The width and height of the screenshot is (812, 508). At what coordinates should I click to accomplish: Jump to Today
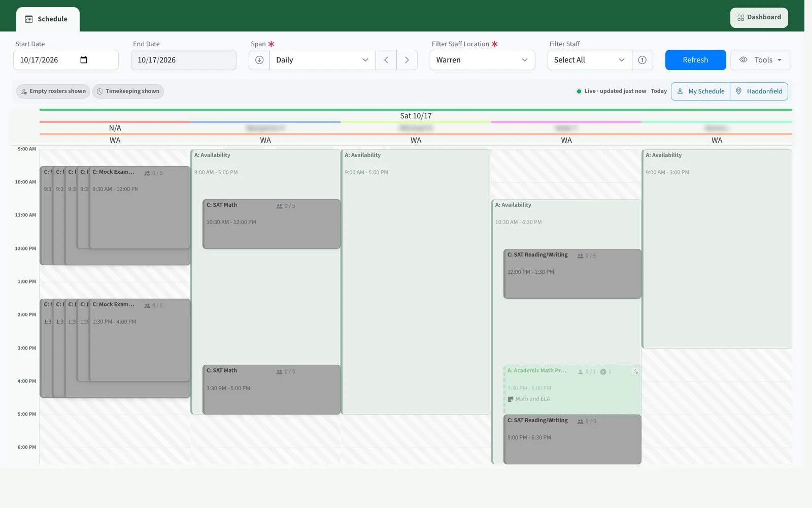[x=659, y=91]
